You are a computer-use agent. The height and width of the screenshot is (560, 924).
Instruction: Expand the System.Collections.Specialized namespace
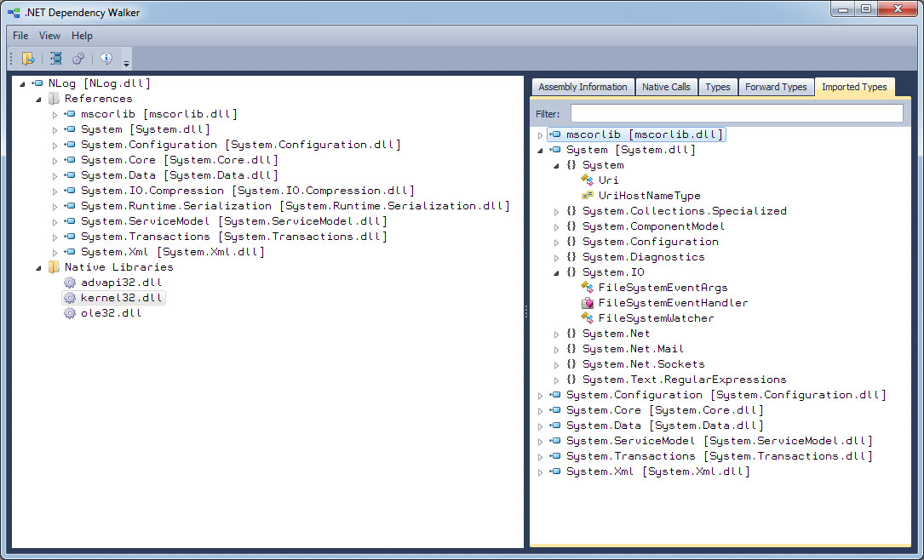tap(556, 211)
